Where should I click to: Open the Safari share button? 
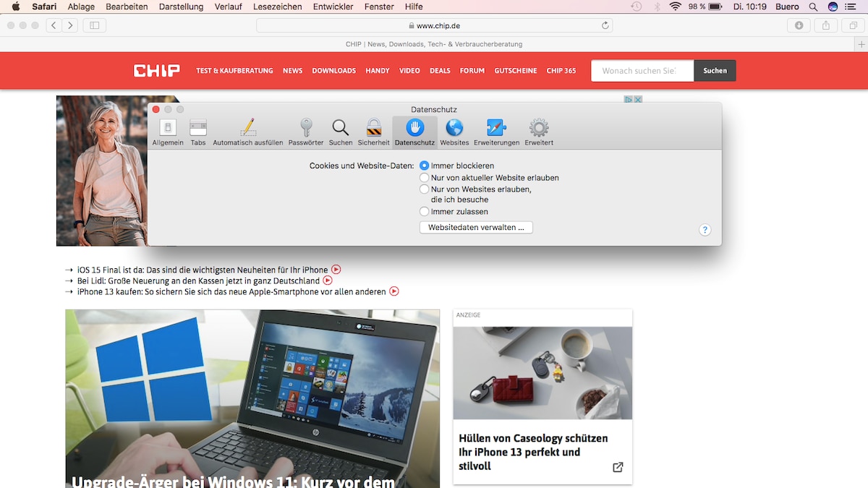[x=825, y=25]
